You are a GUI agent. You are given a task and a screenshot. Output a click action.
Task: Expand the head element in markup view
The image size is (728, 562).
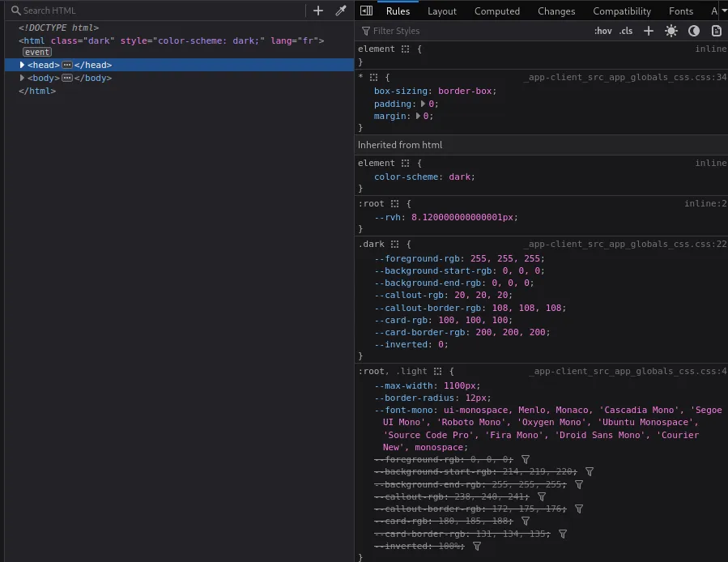(x=22, y=65)
